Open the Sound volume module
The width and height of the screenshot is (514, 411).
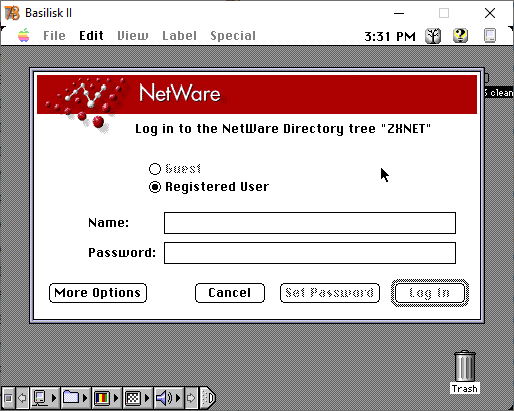coord(164,398)
